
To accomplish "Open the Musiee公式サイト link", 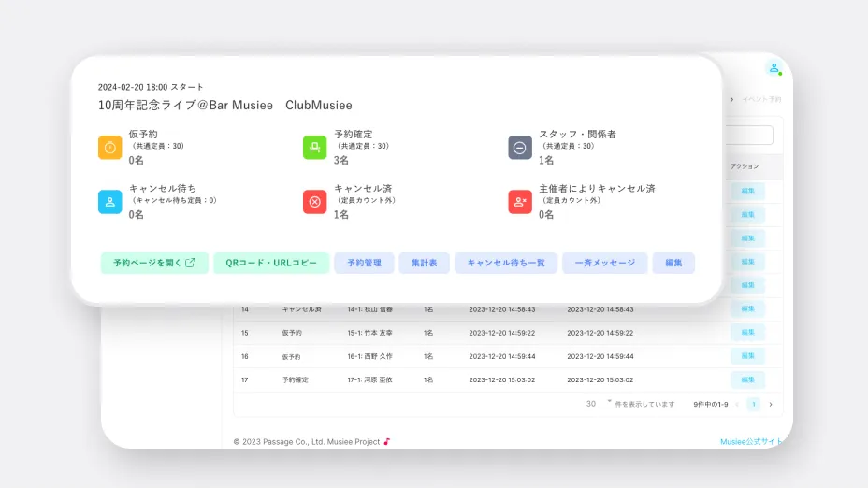I will pos(750,441).
